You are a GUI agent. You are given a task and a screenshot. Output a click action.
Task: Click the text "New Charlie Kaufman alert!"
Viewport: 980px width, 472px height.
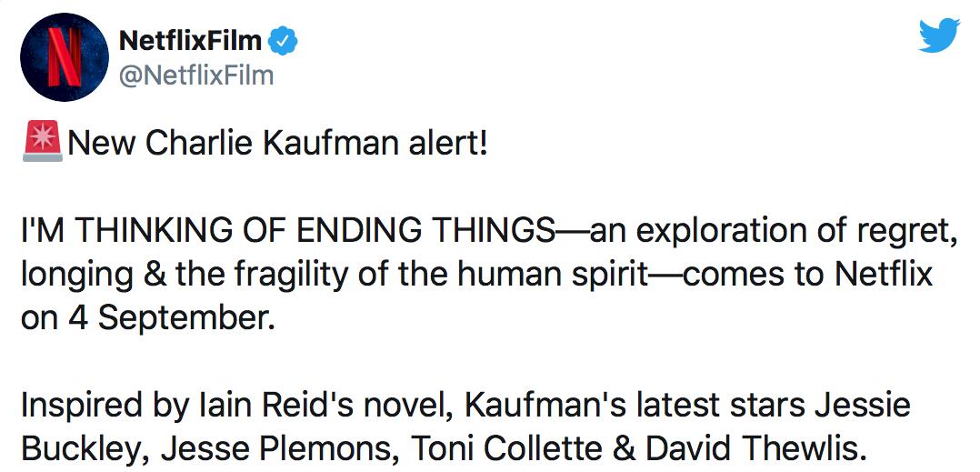pos(277,144)
